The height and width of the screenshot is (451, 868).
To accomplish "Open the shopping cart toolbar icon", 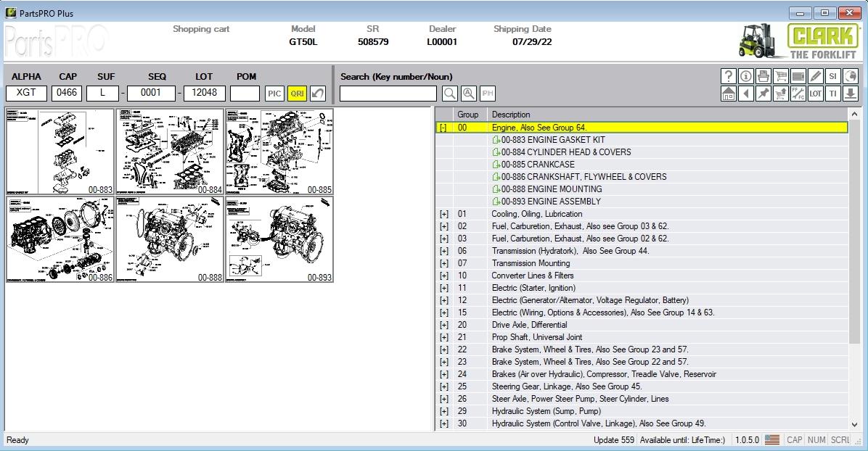I will pos(781,76).
